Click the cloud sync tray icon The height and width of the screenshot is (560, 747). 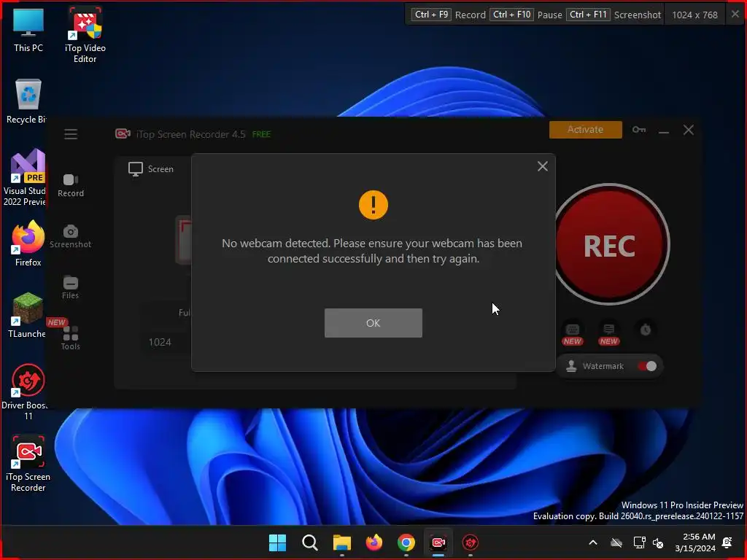[x=616, y=542]
